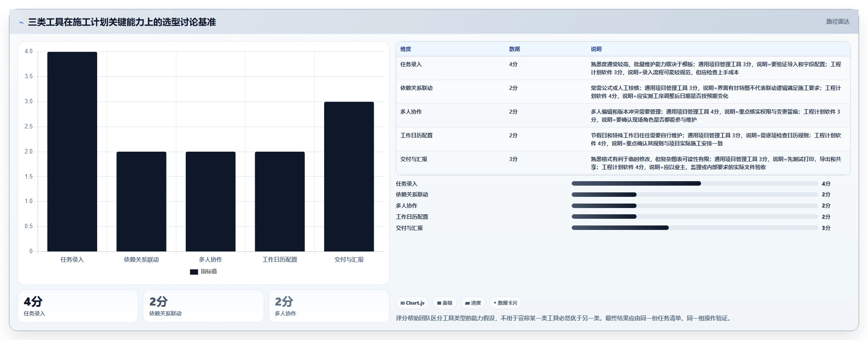This screenshot has height=340, width=868.
Task: Select the 数据卡片 tag chip
Action: pyautogui.click(x=505, y=303)
